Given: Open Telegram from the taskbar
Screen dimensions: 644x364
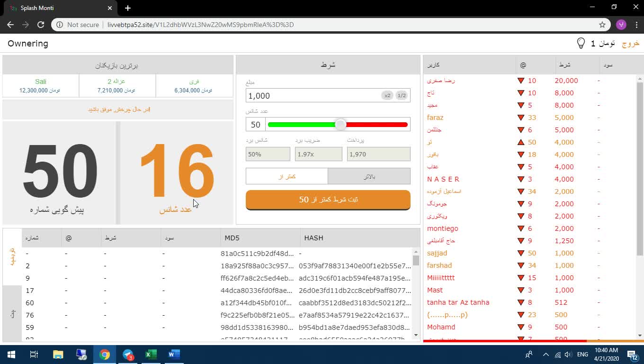Looking at the screenshot, I should [x=128, y=355].
